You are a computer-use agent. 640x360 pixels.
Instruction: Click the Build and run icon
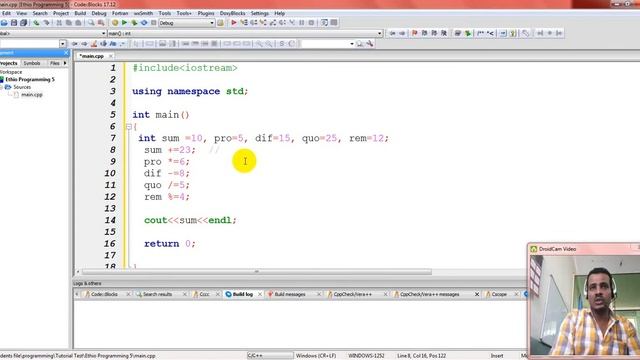click(134, 23)
